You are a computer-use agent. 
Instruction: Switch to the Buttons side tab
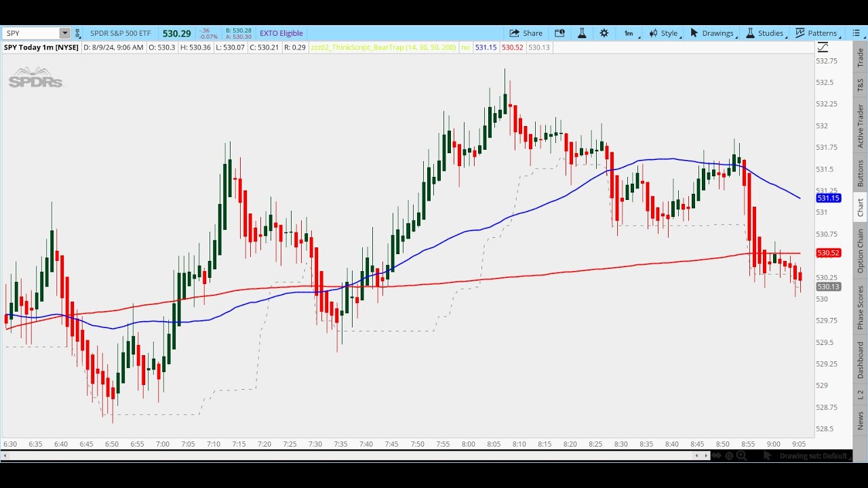click(860, 174)
